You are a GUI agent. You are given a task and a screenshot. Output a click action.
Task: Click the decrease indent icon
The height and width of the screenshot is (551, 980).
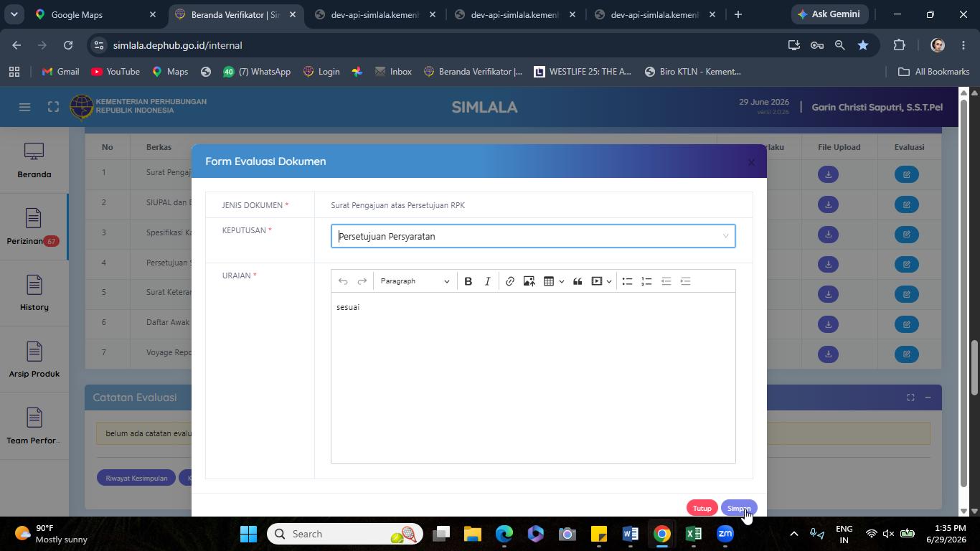[x=666, y=281]
